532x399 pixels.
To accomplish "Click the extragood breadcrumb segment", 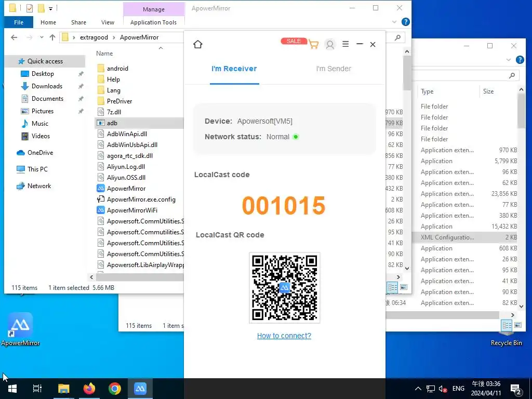I will [94, 37].
